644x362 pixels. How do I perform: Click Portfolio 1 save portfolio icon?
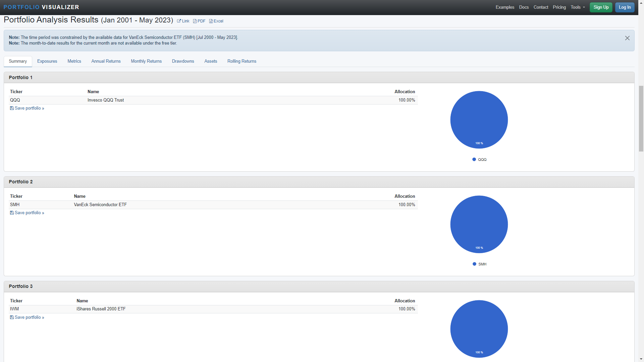pos(12,108)
